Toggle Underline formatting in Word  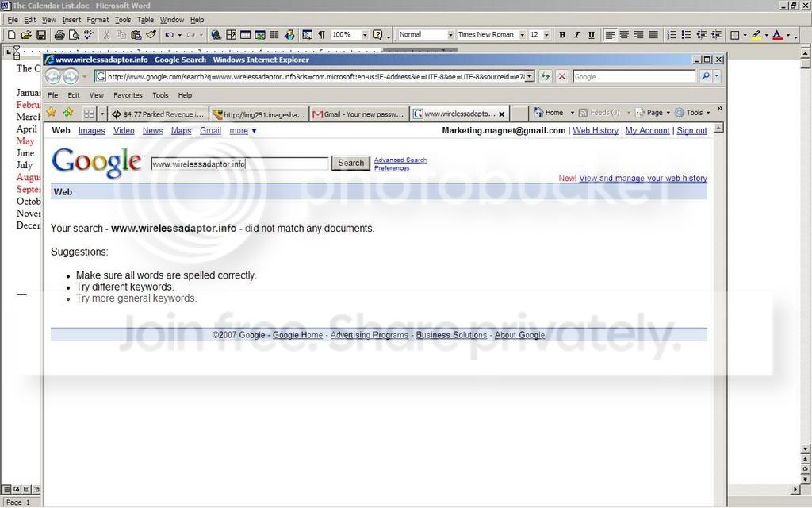(x=592, y=35)
